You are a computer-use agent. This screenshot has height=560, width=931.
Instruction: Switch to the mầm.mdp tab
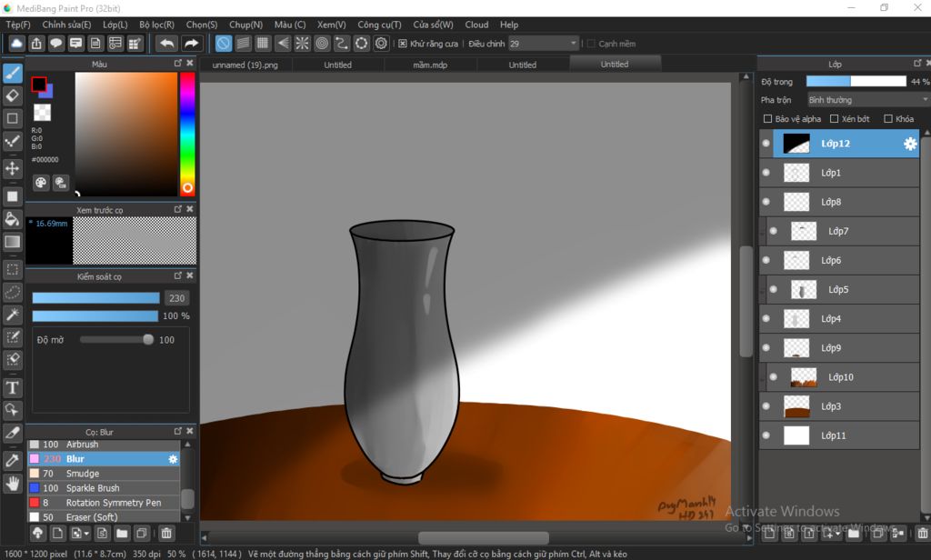point(430,65)
